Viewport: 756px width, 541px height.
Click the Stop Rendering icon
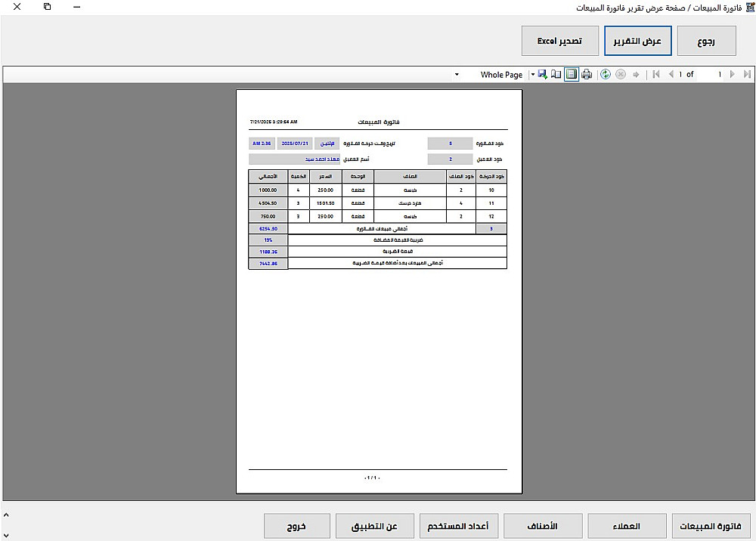pos(621,74)
